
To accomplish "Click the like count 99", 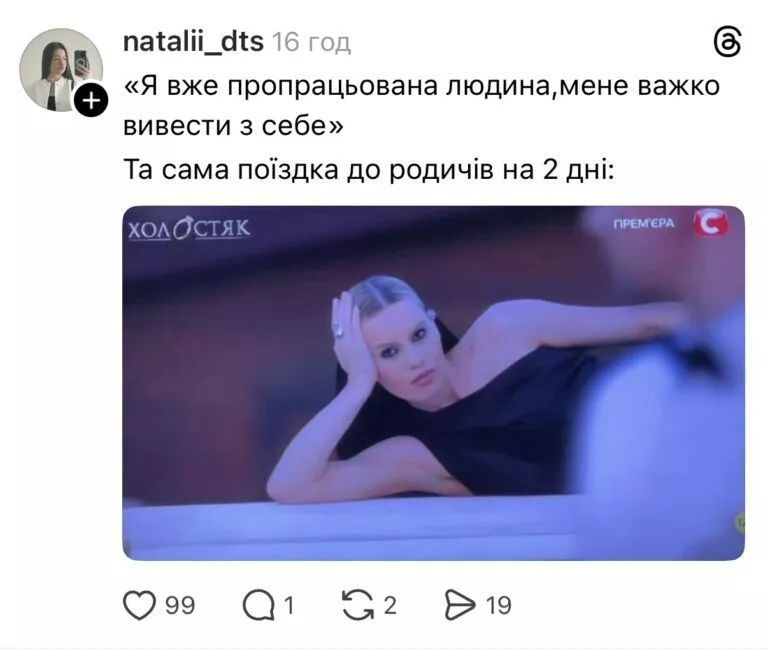I will tap(180, 605).
